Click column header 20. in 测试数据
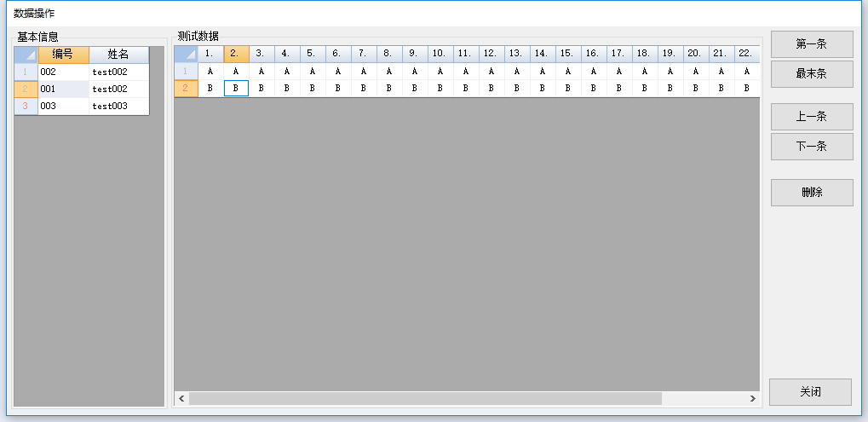Viewport: 868px width, 422px height. pyautogui.click(x=697, y=55)
